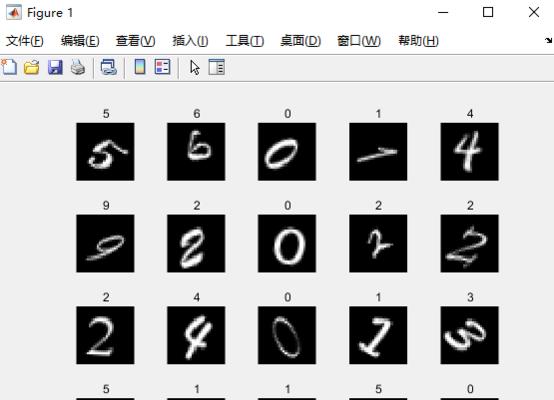Insert colorbar using its toolbar icon
Image resolution: width=554 pixels, height=400 pixels.
pos(140,67)
